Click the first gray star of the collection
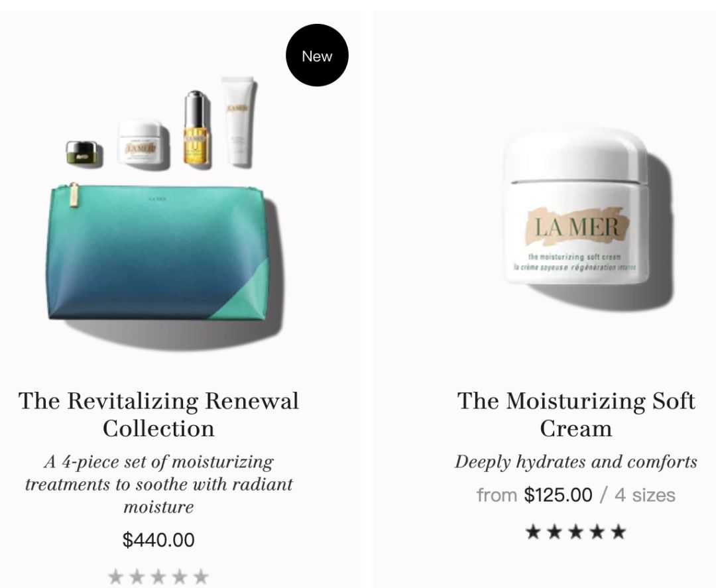The image size is (716, 588). [x=116, y=577]
